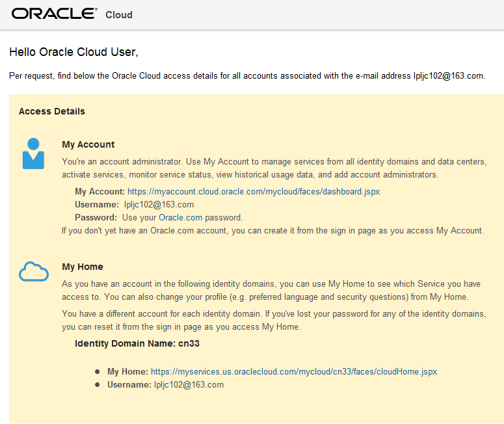Image resolution: width=504 pixels, height=424 pixels.
Task: Click the My Account administrator person icon
Action: pos(33,154)
